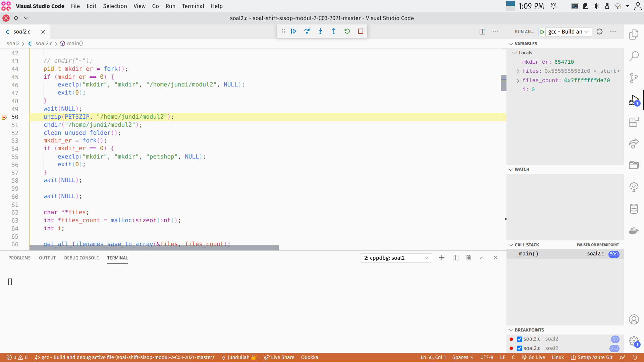Open WiFi indicator in top bar
Viewport: 644px width, 362px height.
[x=618, y=6]
